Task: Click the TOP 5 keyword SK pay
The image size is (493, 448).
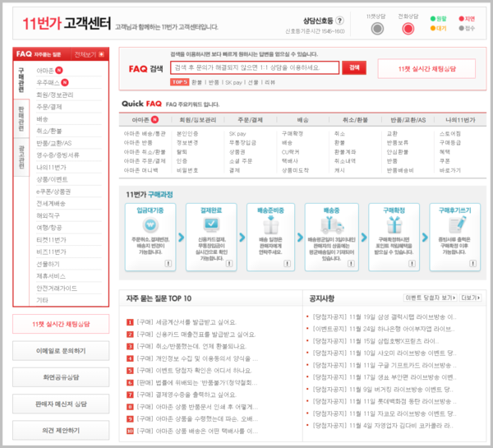Action: (x=233, y=82)
